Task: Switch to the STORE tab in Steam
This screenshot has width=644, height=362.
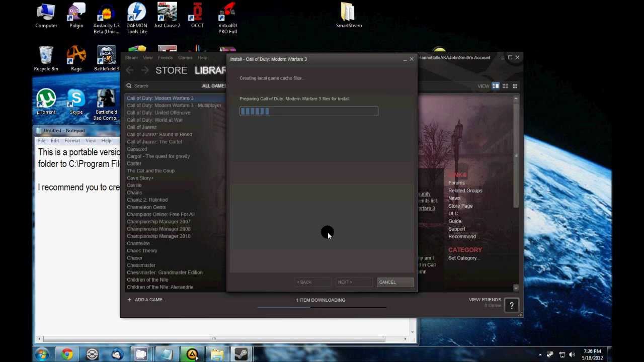Action: point(171,70)
